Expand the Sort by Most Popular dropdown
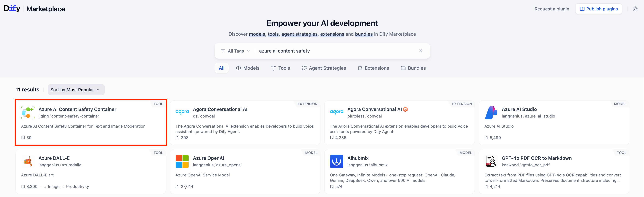The height and width of the screenshot is (197, 644). 76,90
